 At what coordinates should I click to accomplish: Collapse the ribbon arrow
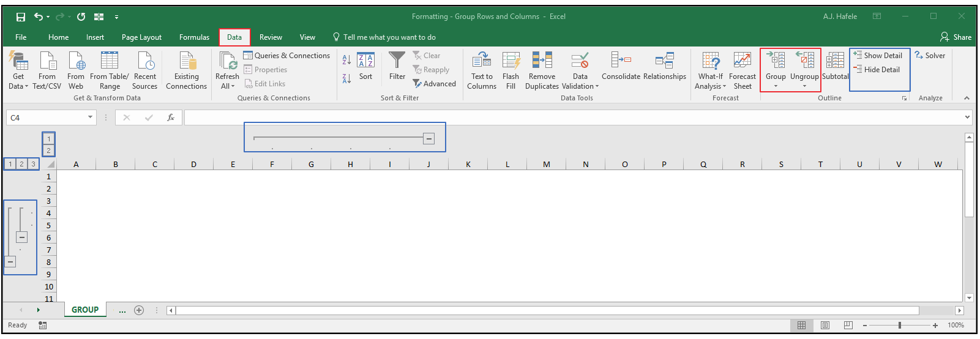(967, 98)
